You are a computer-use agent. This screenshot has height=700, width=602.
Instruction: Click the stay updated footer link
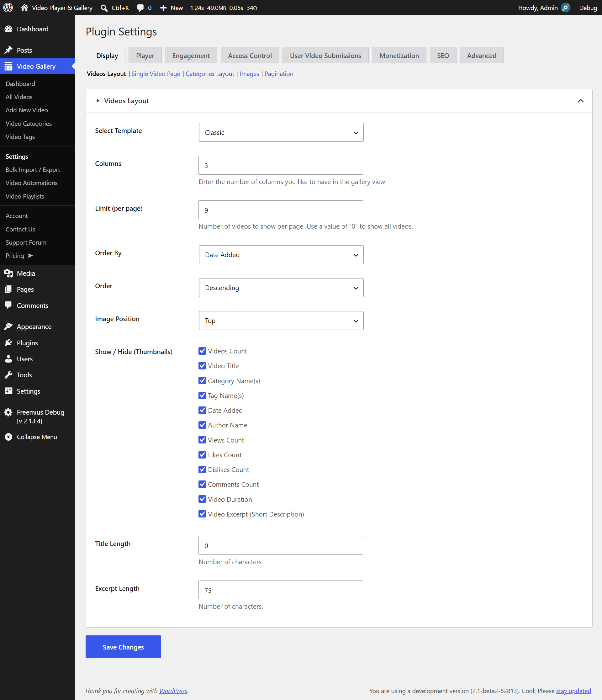573,691
